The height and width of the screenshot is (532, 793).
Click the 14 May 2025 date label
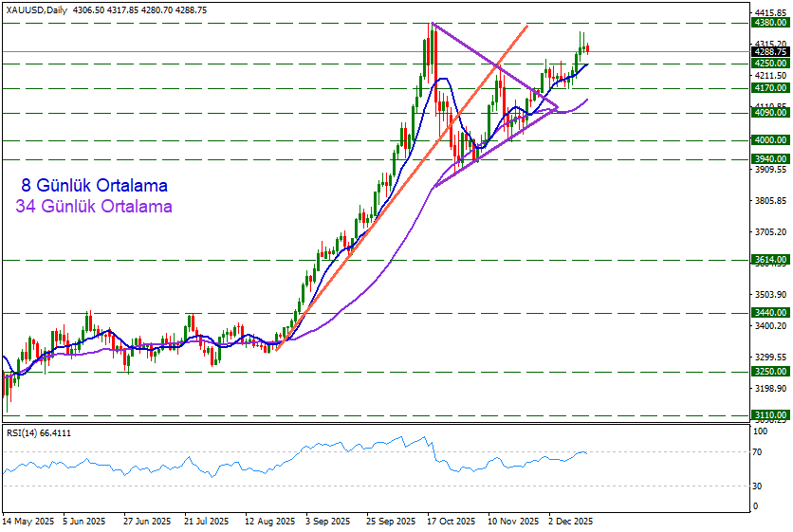(x=28, y=522)
